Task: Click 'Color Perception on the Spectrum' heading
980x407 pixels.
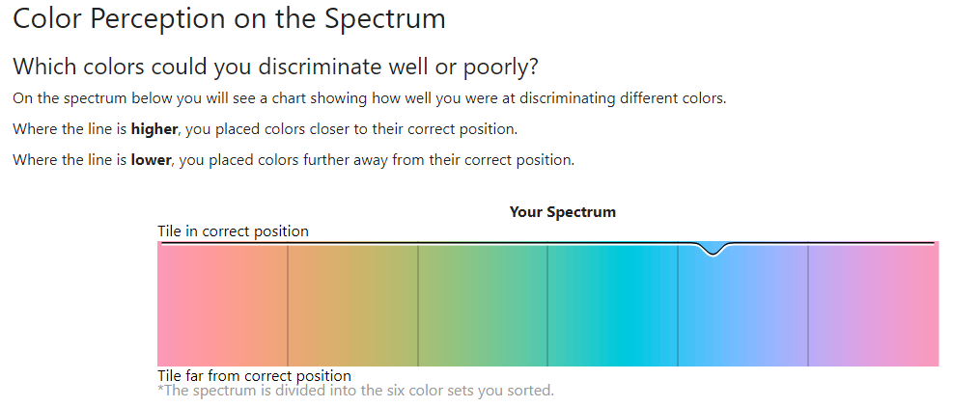Action: [x=229, y=18]
